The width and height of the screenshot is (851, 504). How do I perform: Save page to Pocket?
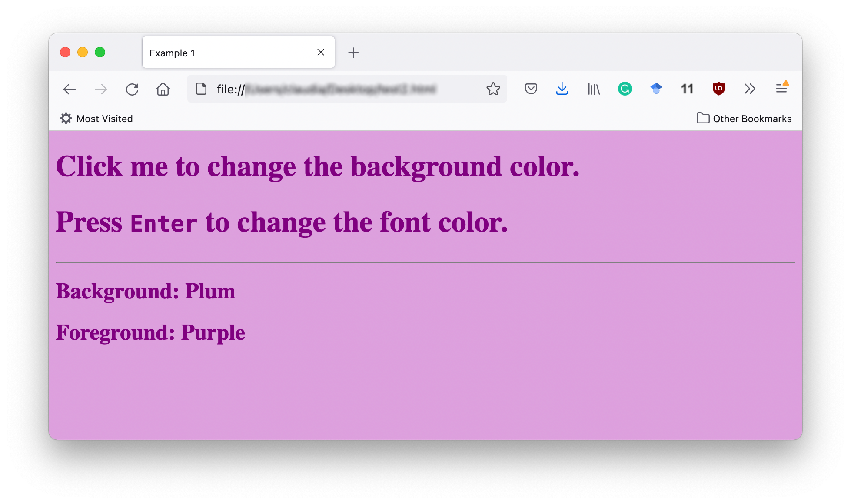[531, 89]
